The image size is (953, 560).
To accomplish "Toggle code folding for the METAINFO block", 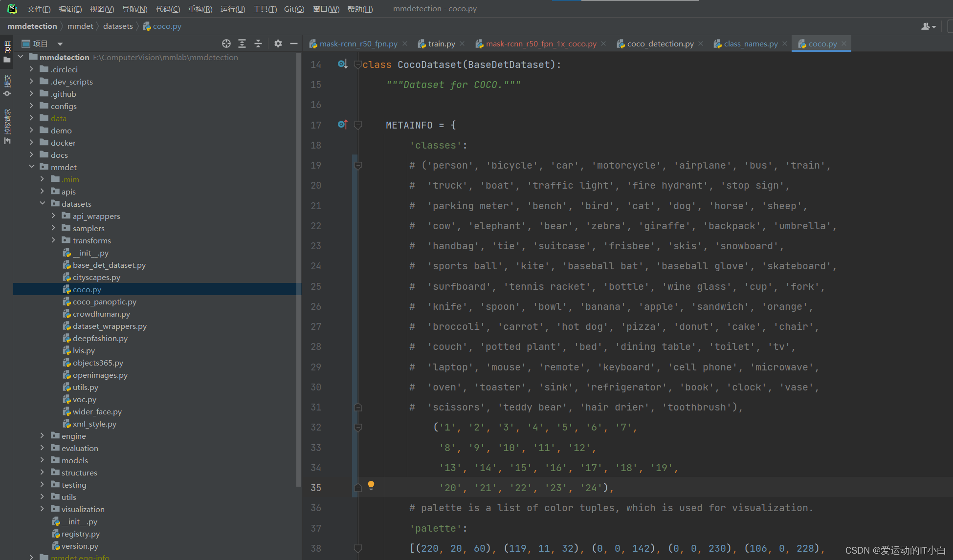I will pos(358,125).
